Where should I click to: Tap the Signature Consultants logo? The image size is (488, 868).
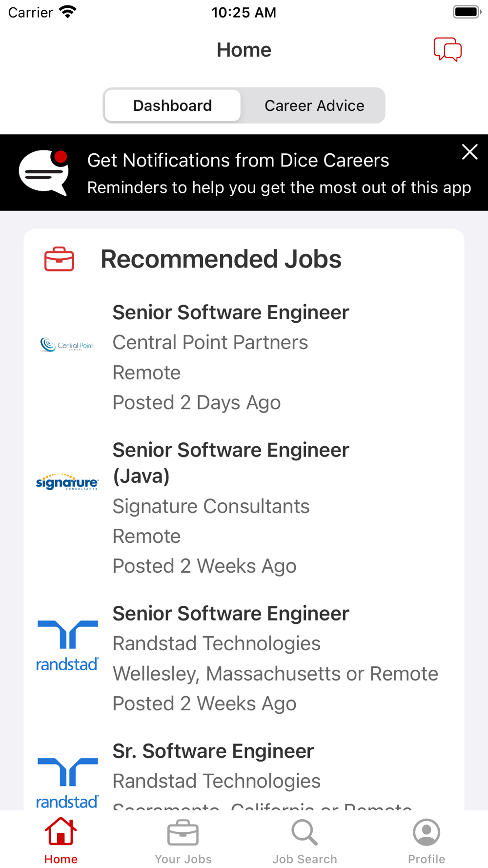pos(67,482)
